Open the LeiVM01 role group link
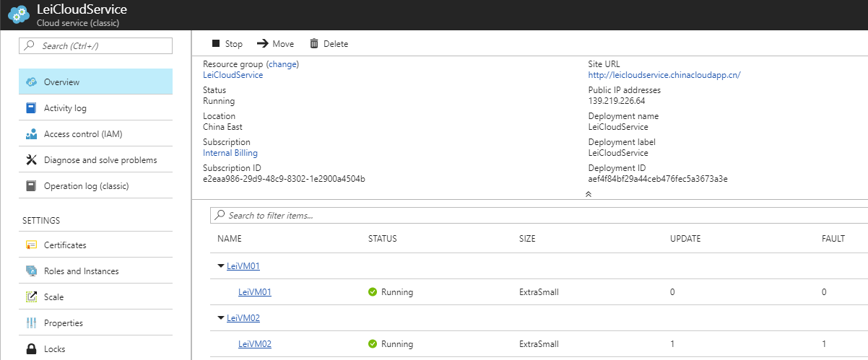Screen dimensions: 868x360 pyautogui.click(x=243, y=266)
